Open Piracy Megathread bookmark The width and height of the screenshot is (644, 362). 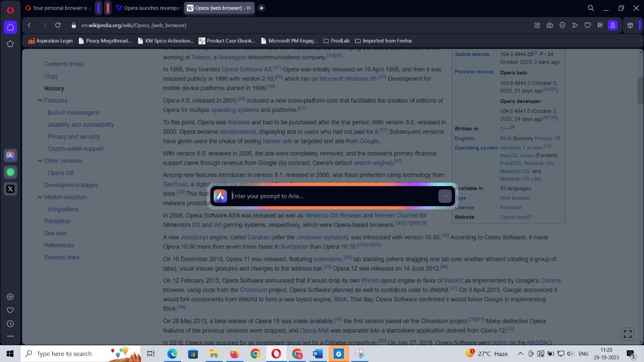point(105,41)
